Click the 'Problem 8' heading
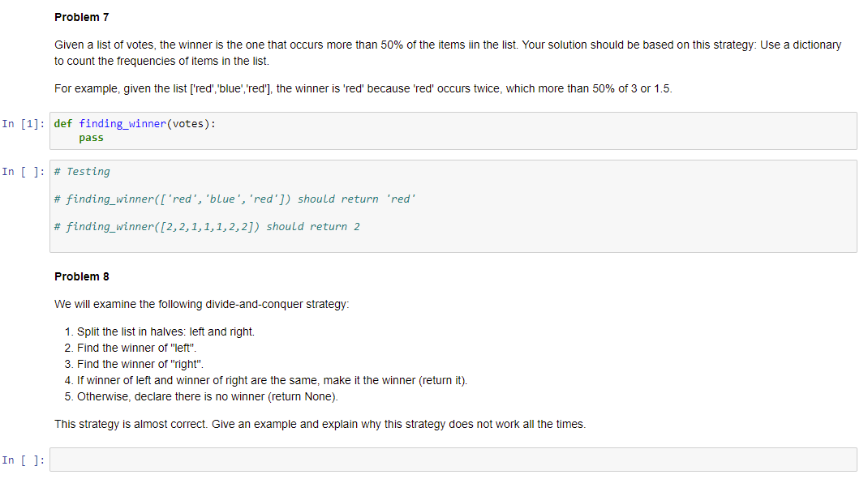 82,276
